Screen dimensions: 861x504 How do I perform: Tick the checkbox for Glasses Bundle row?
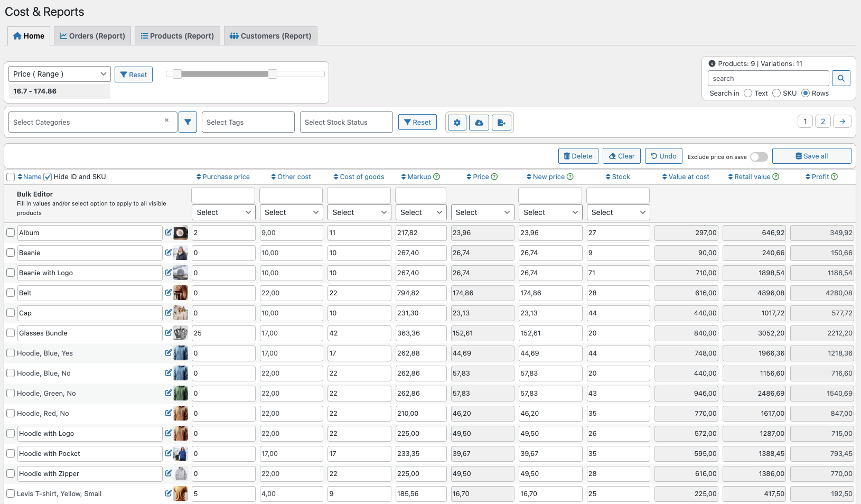11,333
